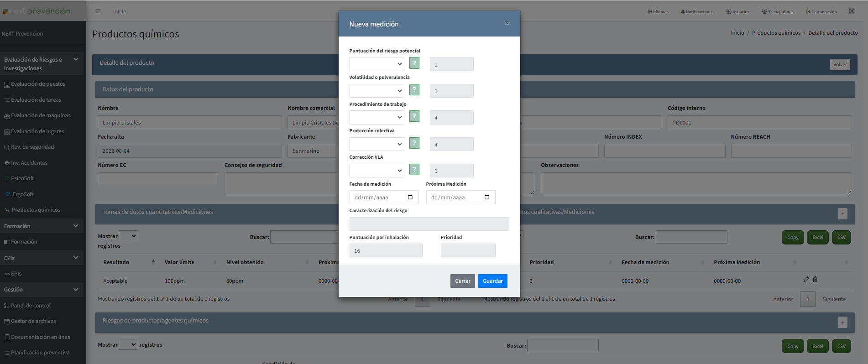The image size is (868, 364).
Task: Click Cerrar in the dialog footer
Action: 463,281
